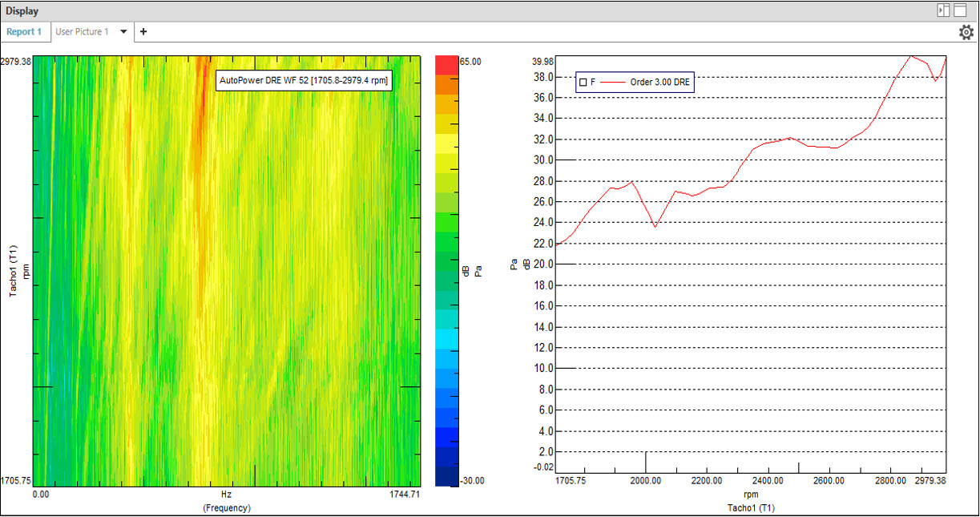
Task: Open display settings gear icon
Action: click(x=966, y=32)
